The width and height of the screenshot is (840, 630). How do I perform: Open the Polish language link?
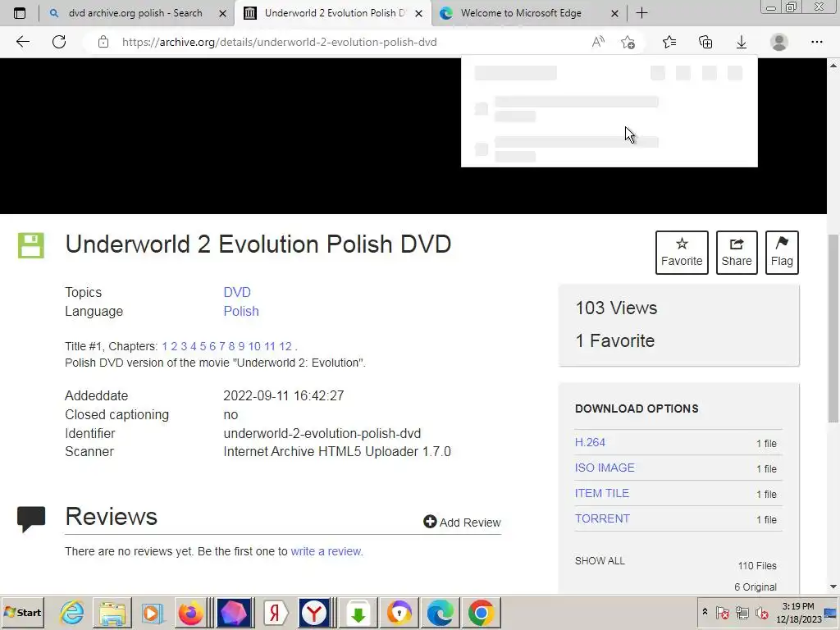pos(241,311)
